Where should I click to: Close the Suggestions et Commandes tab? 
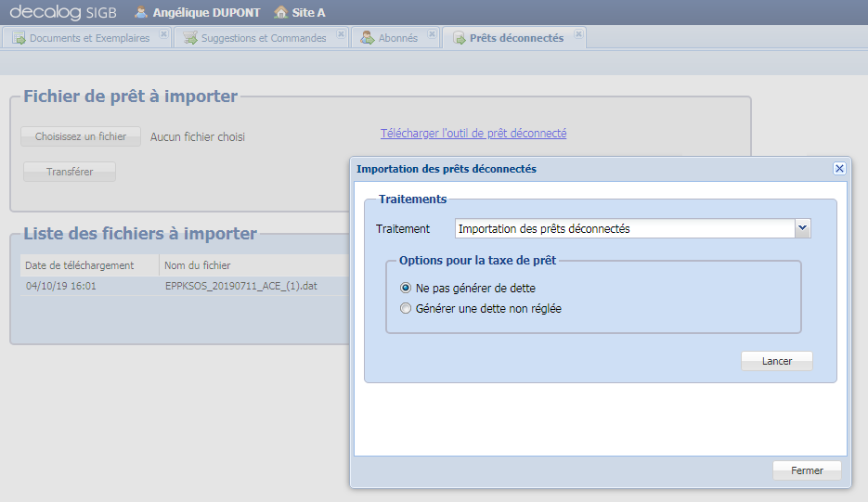[x=341, y=33]
